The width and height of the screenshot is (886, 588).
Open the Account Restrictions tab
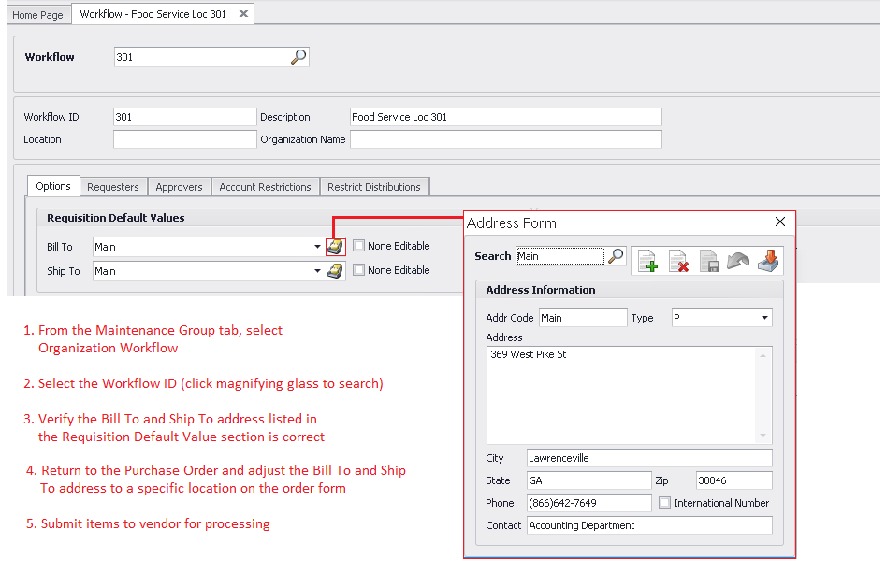(x=265, y=187)
